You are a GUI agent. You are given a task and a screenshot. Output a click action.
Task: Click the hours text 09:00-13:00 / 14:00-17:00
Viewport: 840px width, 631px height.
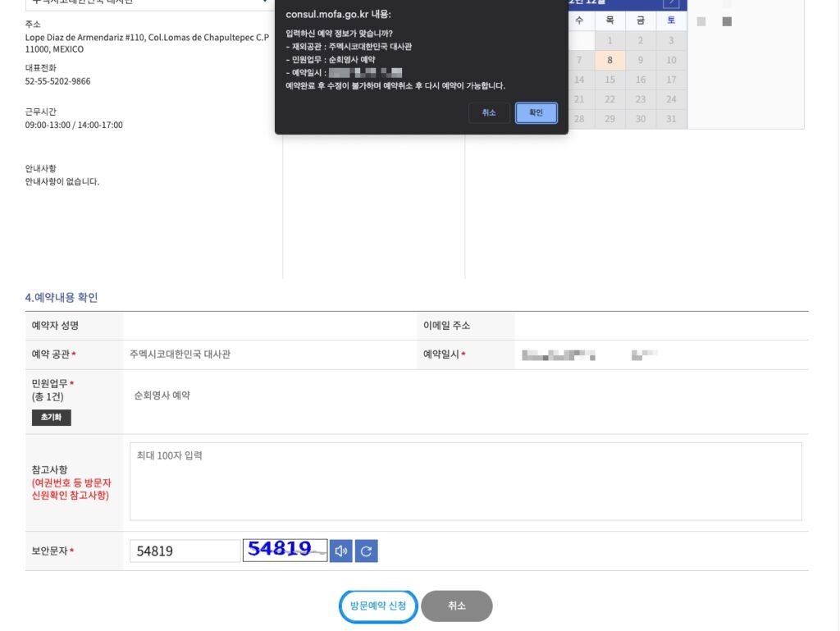coord(74,125)
